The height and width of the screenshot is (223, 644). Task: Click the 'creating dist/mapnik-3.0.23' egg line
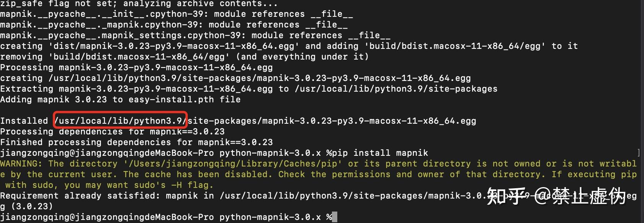pos(289,46)
